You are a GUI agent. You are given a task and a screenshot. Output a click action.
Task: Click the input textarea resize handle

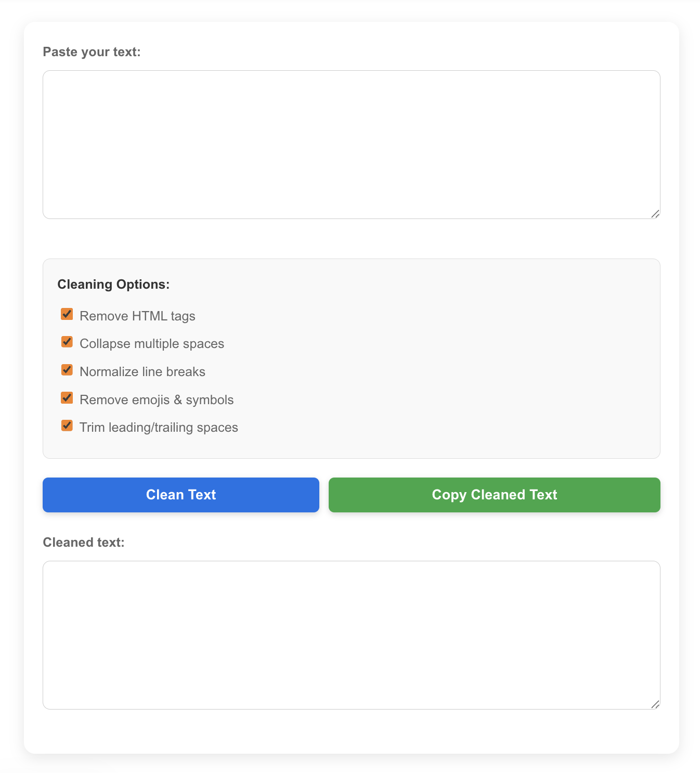(x=656, y=213)
